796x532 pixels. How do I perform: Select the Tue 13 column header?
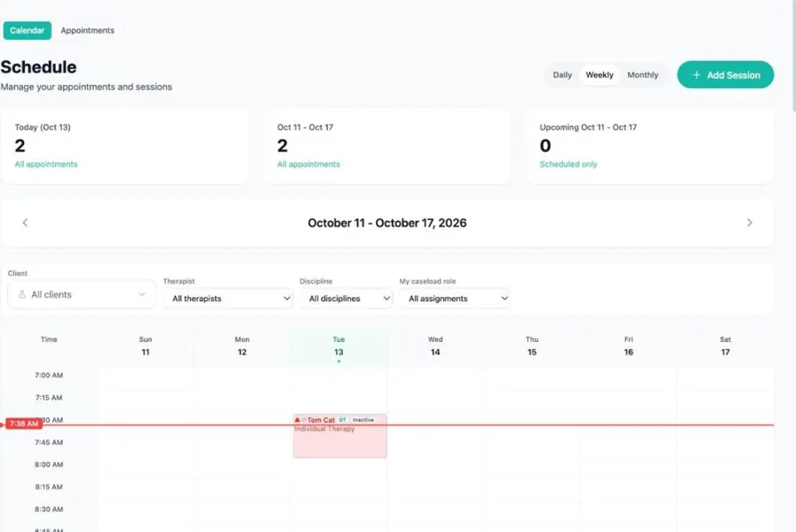[339, 346]
